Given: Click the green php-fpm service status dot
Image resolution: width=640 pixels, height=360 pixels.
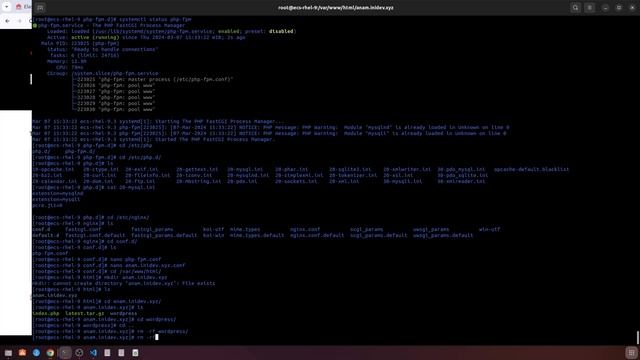Looking at the screenshot, I should tap(35, 25).
